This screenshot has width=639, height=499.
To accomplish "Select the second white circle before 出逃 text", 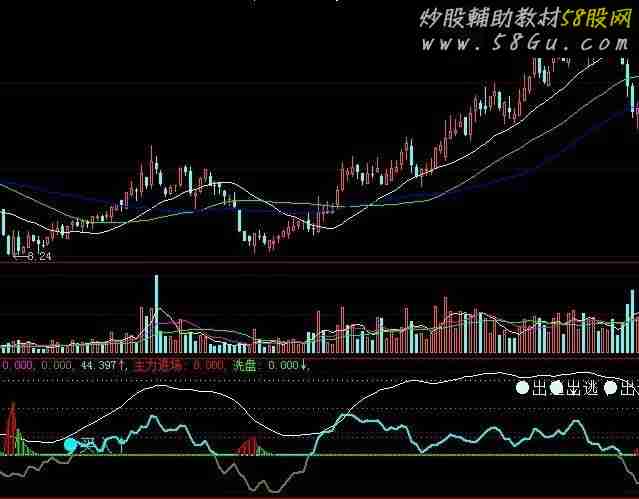I will point(557,388).
